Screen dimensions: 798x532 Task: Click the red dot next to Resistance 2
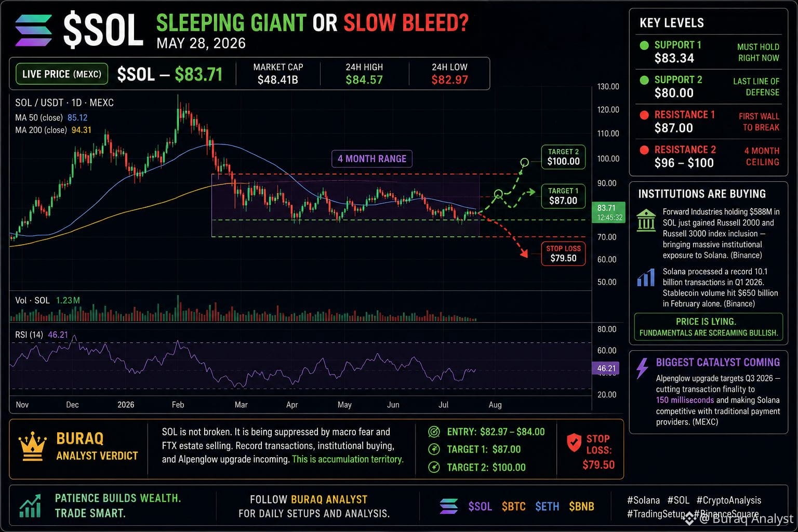click(644, 150)
